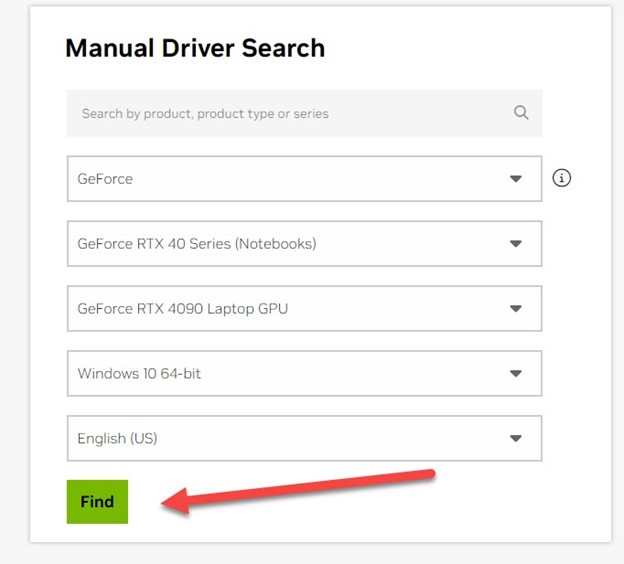
Task: Click the Manual Driver Search heading
Action: coord(195,48)
